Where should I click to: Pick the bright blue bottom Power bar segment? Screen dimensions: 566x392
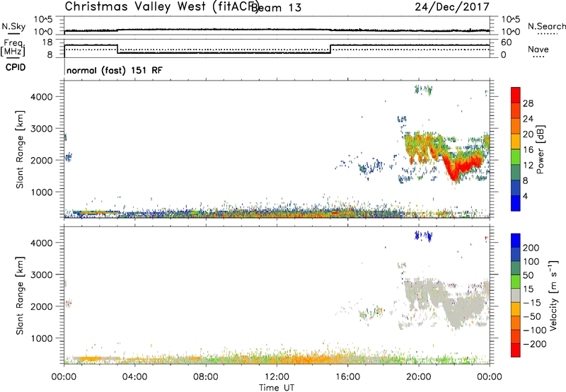[516, 204]
